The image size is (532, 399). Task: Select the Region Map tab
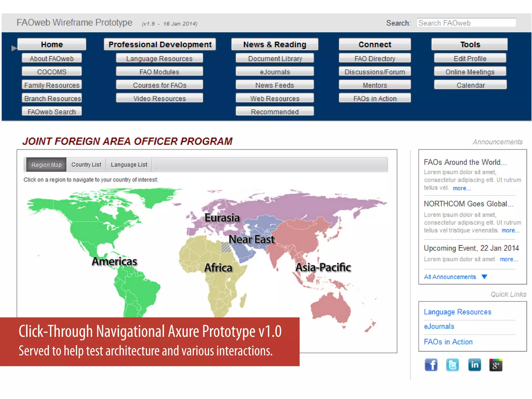46,165
